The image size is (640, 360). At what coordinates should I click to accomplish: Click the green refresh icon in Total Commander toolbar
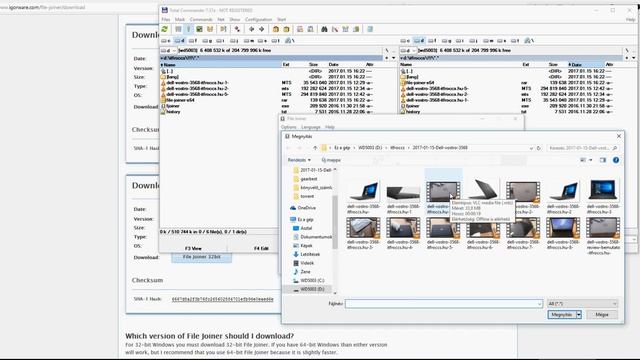coord(164,29)
